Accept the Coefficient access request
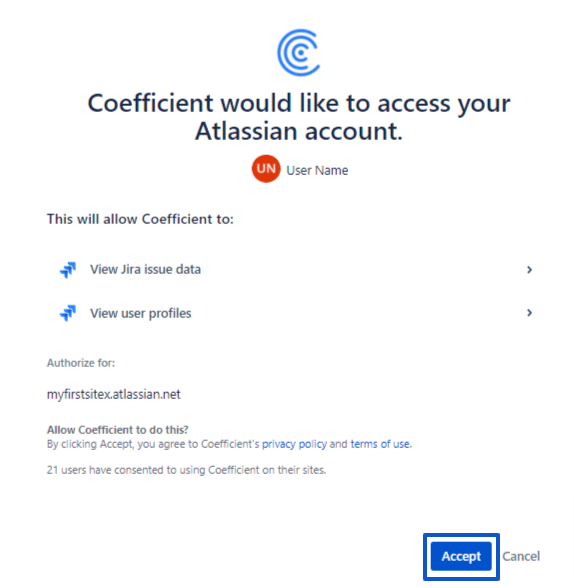The width and height of the screenshot is (574, 588). (461, 556)
